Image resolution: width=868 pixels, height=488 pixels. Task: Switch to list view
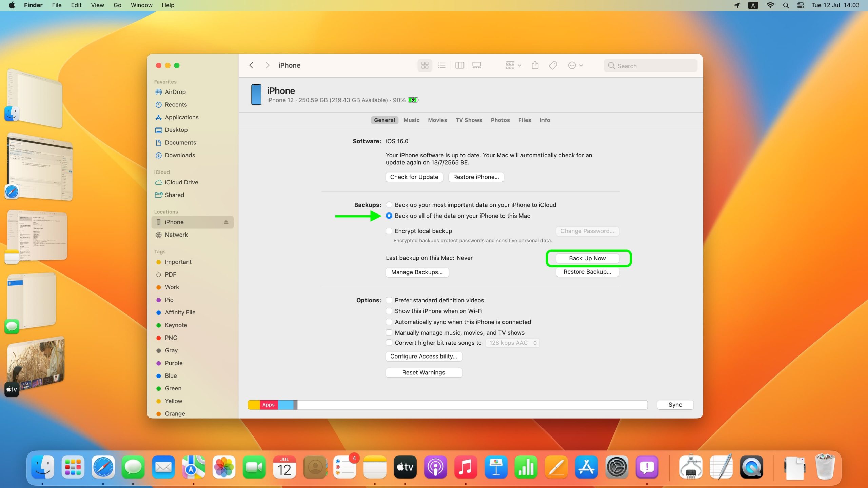tap(441, 65)
